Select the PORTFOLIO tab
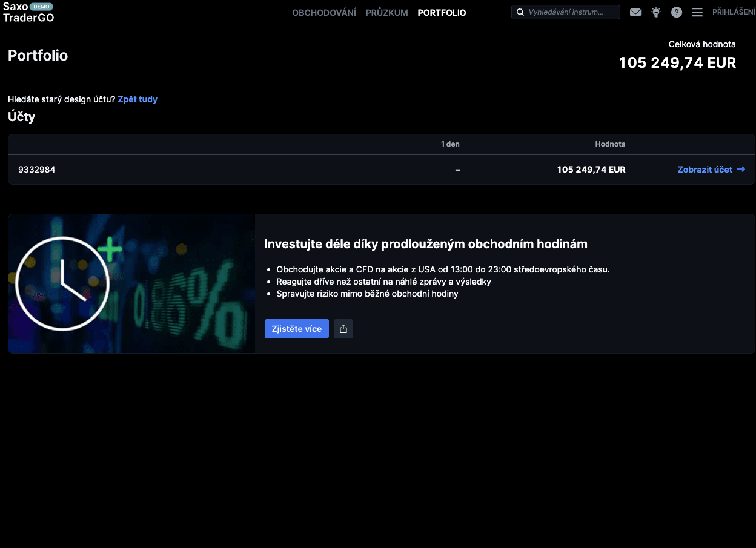Viewport: 756px width, 548px height. [442, 13]
